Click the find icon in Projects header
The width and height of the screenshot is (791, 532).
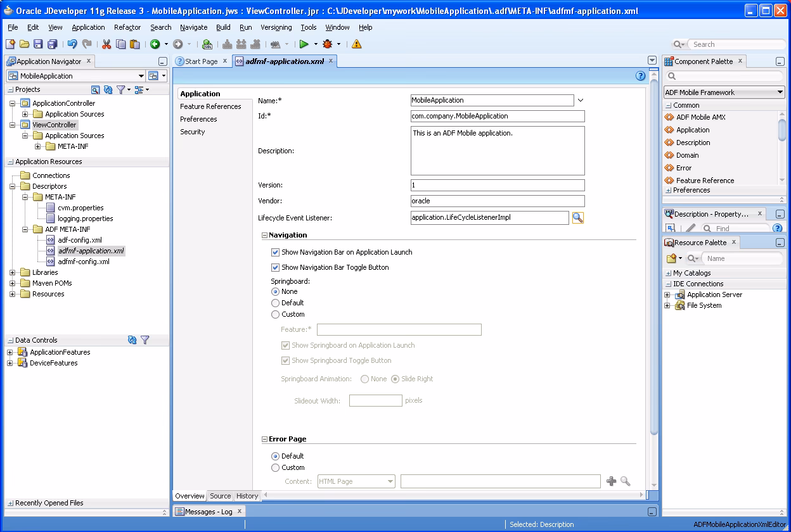[96, 90]
